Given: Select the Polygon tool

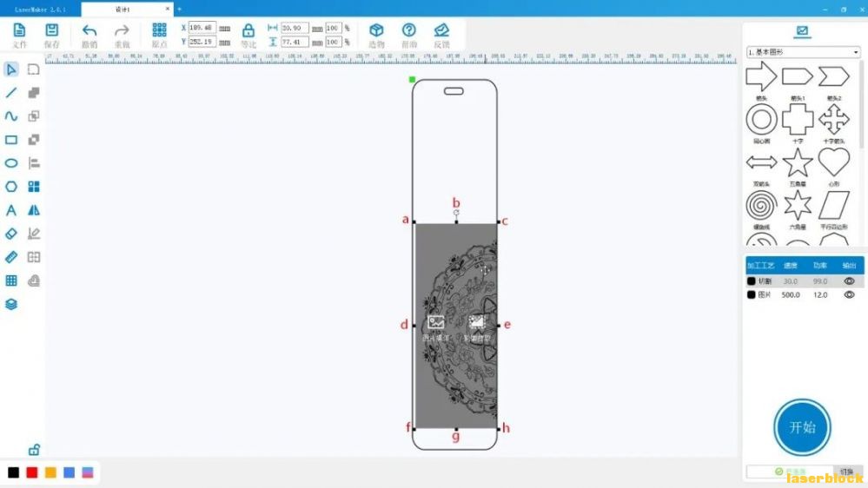Looking at the screenshot, I should (11, 187).
